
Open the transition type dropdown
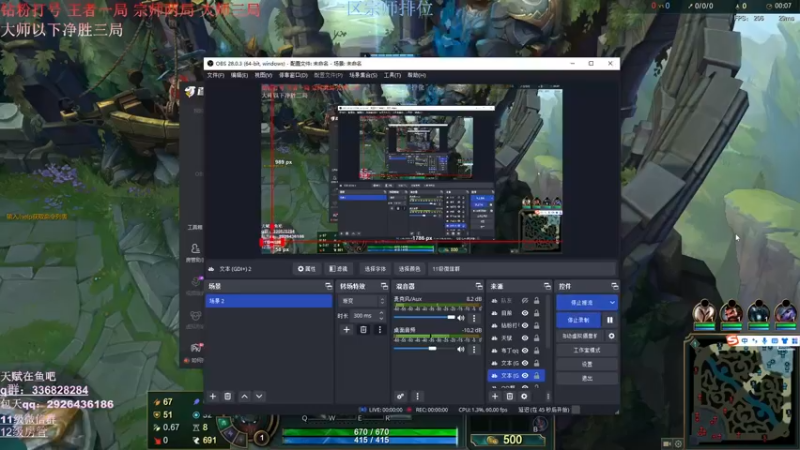(362, 301)
